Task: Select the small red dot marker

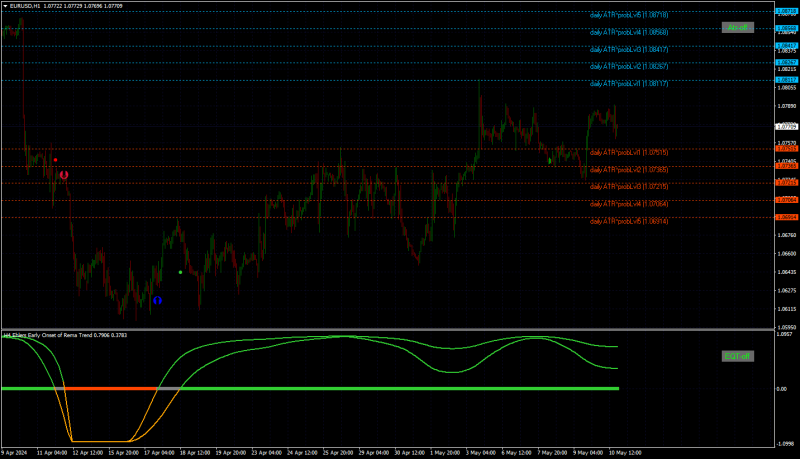Action: [x=56, y=160]
